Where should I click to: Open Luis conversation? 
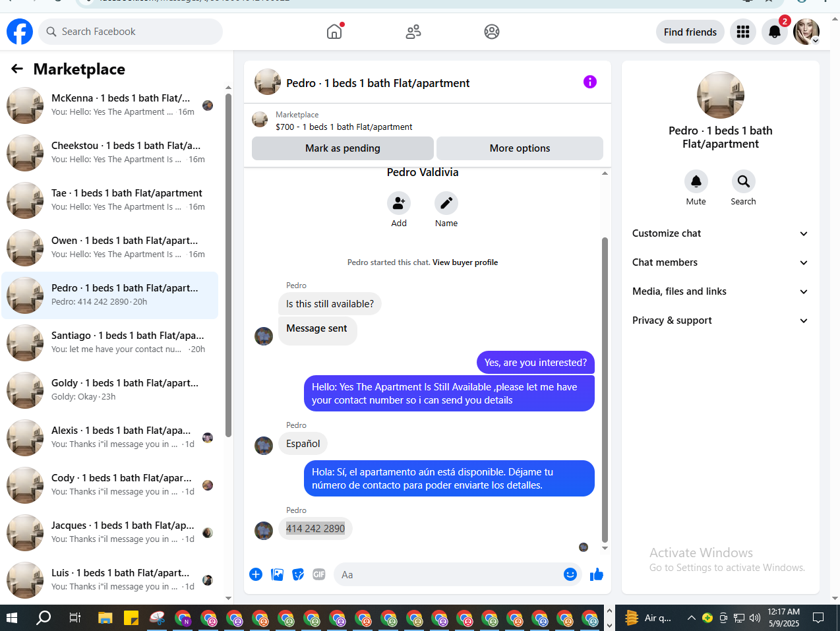[x=110, y=580]
